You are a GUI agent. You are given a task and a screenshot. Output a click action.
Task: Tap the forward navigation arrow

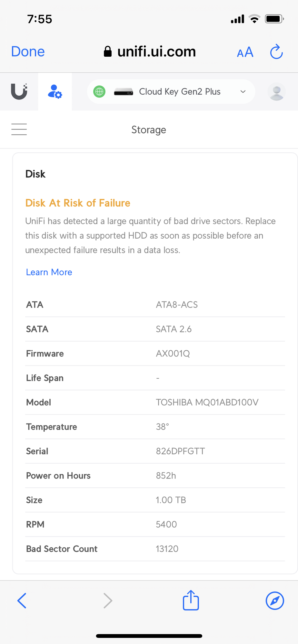(x=108, y=601)
